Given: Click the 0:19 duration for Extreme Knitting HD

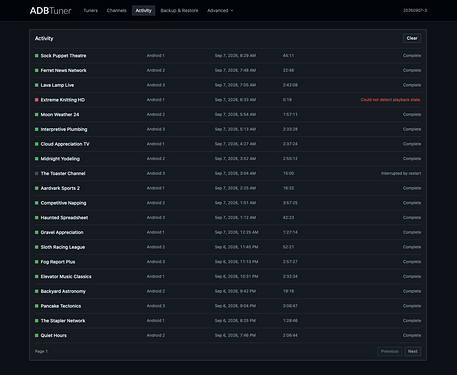Looking at the screenshot, I should (x=287, y=100).
